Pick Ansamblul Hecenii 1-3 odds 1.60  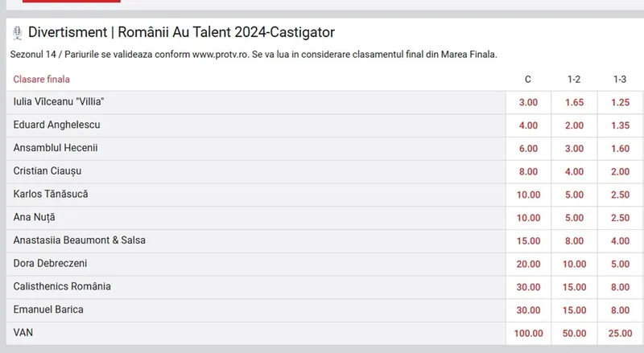(620, 149)
